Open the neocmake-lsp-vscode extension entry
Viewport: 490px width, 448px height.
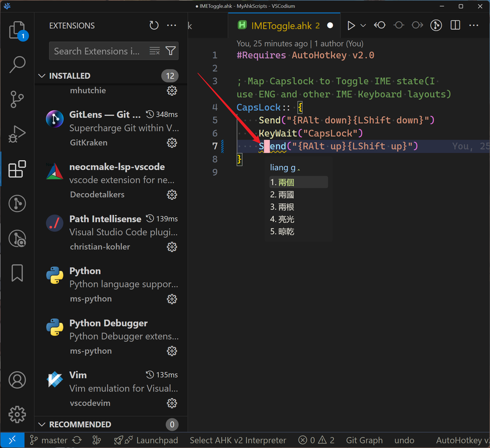(x=111, y=180)
